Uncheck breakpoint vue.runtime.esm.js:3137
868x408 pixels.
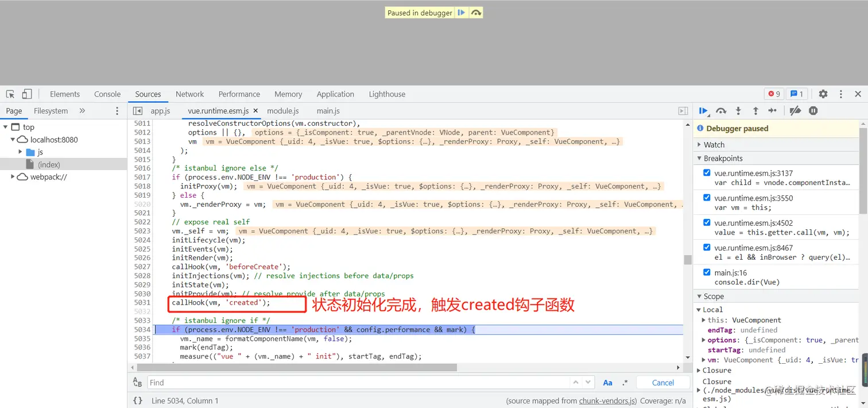click(x=707, y=173)
